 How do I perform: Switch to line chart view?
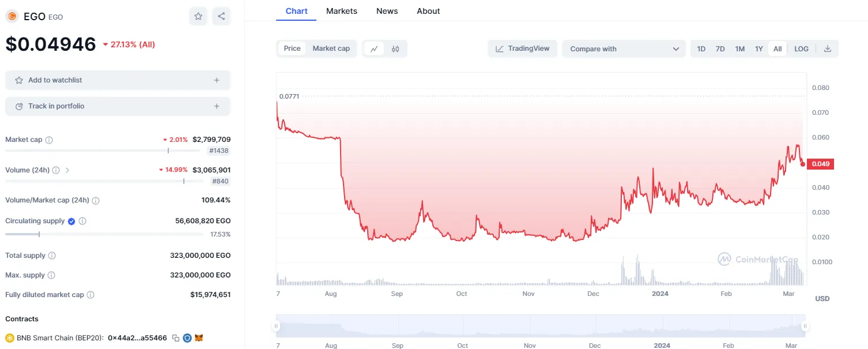[374, 49]
